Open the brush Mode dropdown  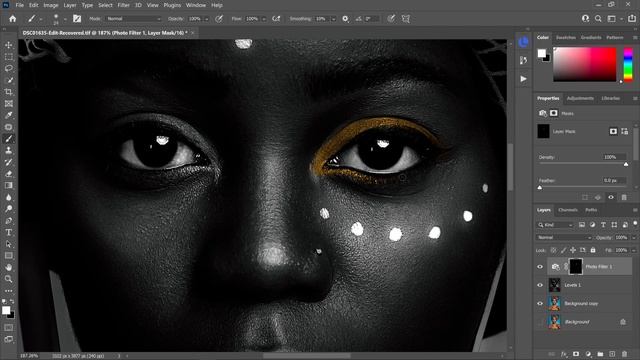click(133, 19)
